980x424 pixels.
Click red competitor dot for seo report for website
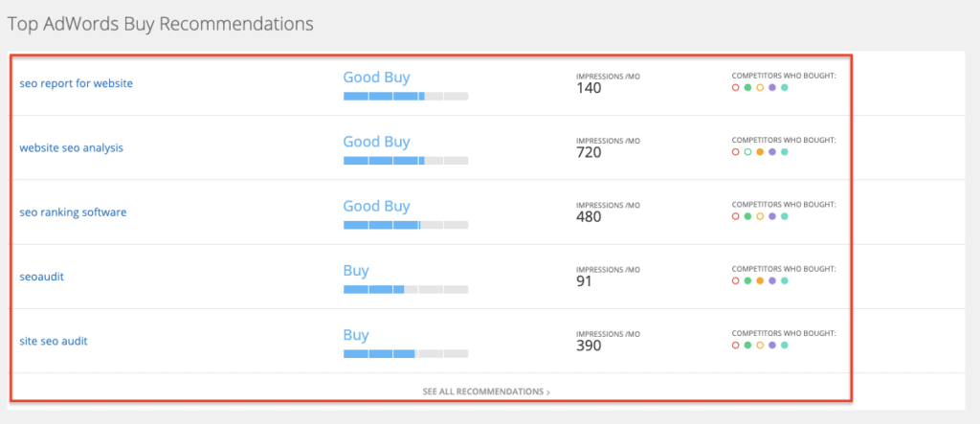coord(735,87)
